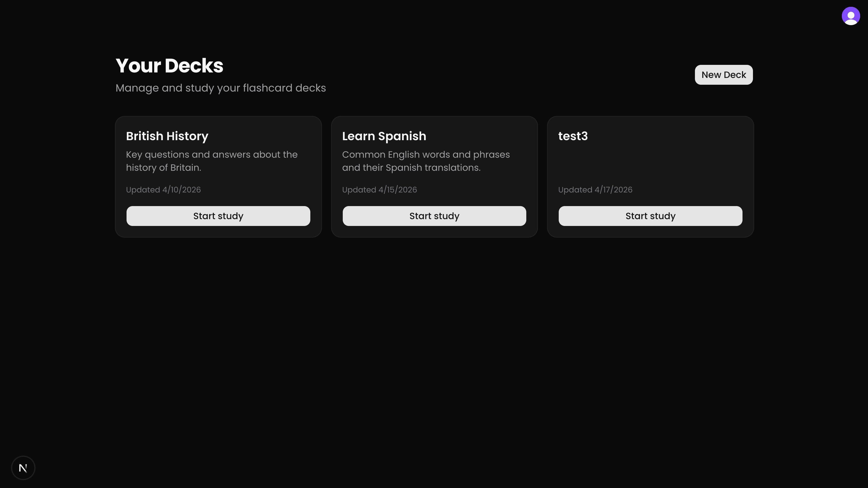Open the test3 deck card
Screen dimensions: 868x488
coord(650,162)
